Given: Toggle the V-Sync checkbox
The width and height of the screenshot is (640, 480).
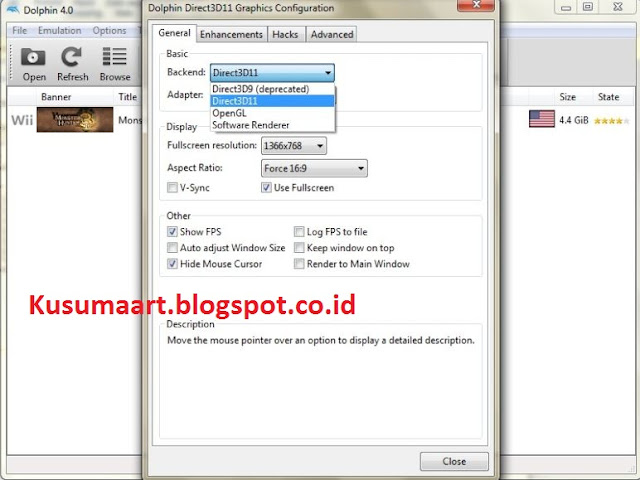Looking at the screenshot, I should [172, 188].
